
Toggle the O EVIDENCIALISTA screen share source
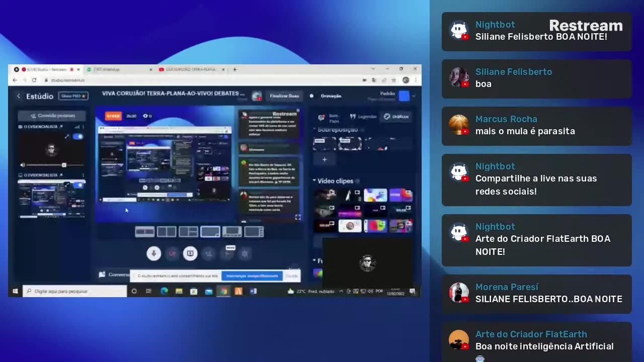point(78,185)
